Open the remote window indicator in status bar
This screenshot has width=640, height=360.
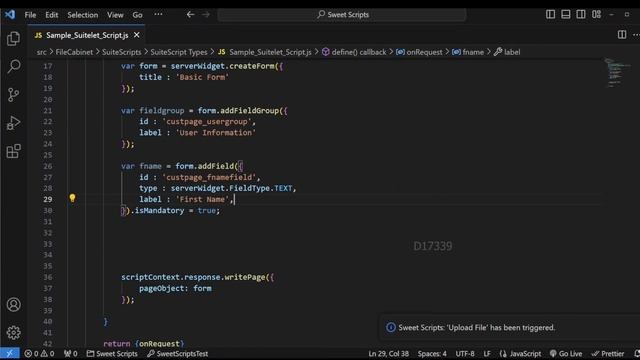pos(9,353)
